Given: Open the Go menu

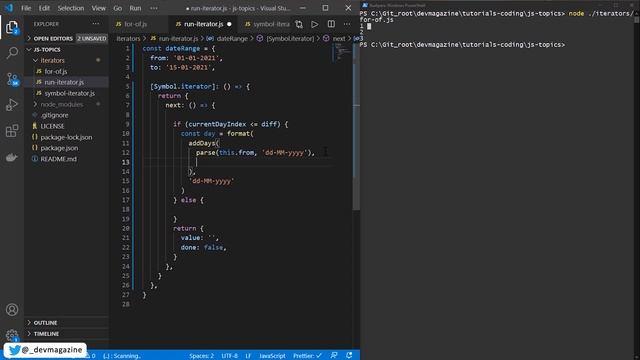Looking at the screenshot, I should coord(118,8).
